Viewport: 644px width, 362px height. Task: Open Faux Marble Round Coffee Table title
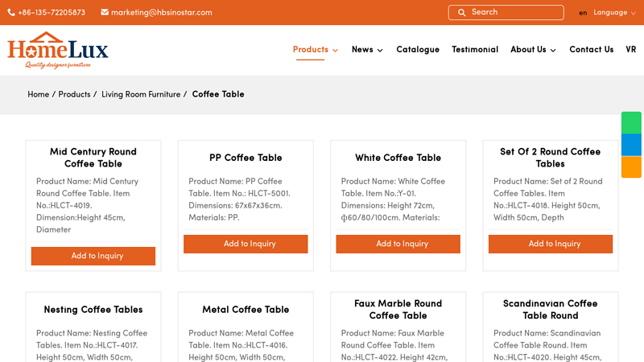398,310
